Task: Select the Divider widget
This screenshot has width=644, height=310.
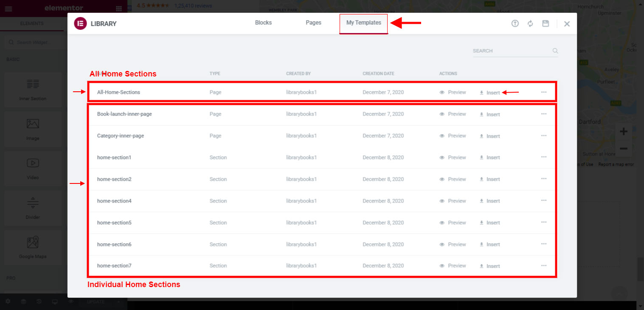Action: coord(33,208)
